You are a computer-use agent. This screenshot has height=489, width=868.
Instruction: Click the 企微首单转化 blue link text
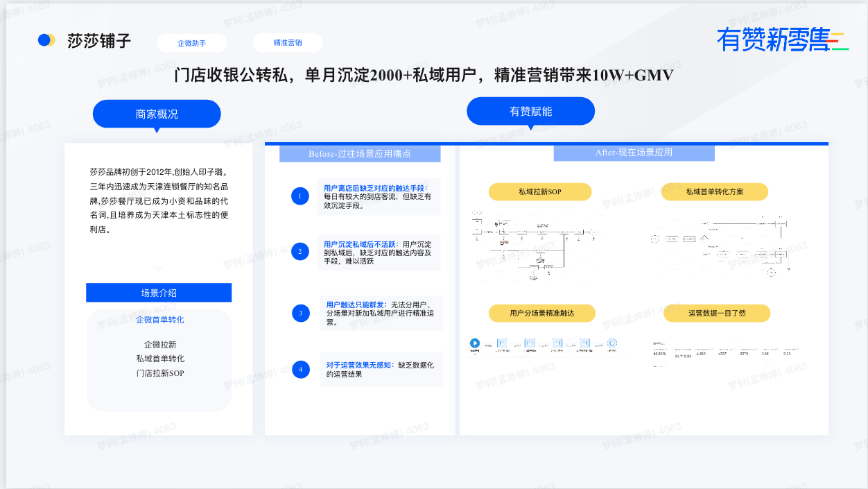[x=160, y=320]
